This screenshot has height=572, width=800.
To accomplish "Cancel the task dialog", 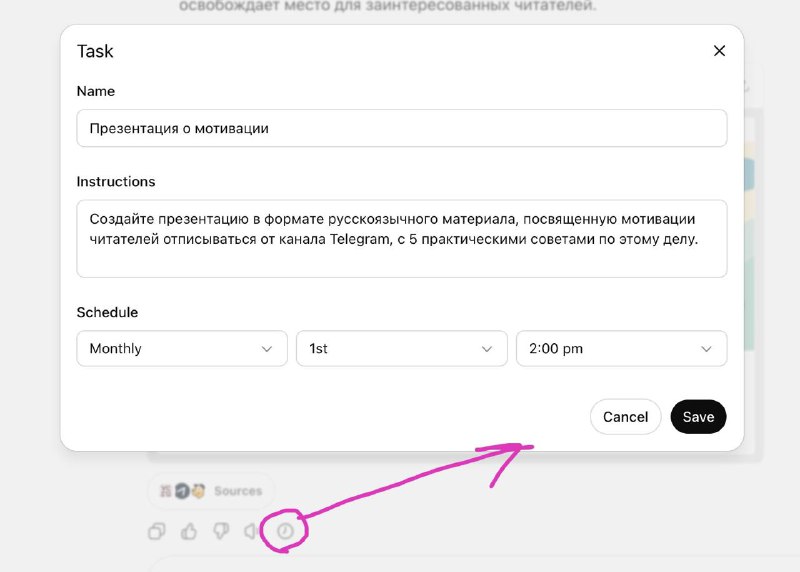I will (x=625, y=417).
